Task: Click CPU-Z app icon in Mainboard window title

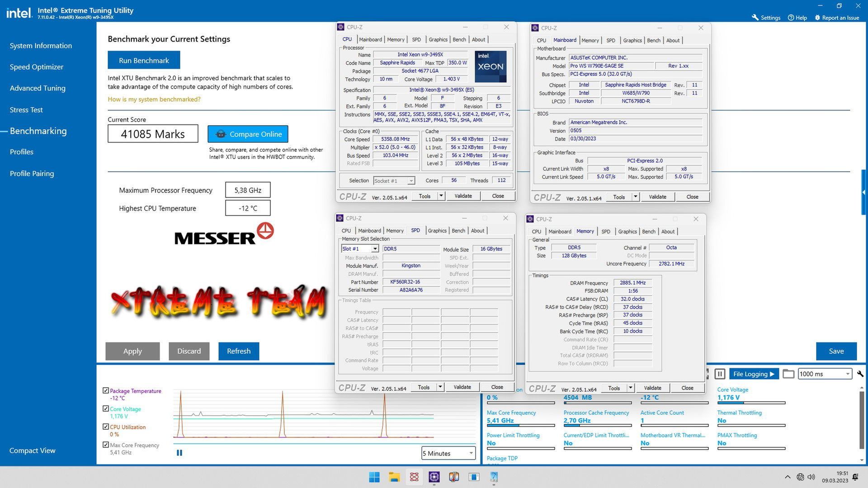Action: point(535,28)
